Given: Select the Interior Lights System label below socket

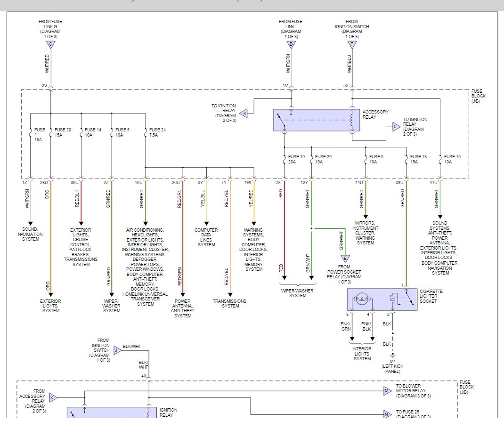Looking at the screenshot, I should click(x=362, y=354).
